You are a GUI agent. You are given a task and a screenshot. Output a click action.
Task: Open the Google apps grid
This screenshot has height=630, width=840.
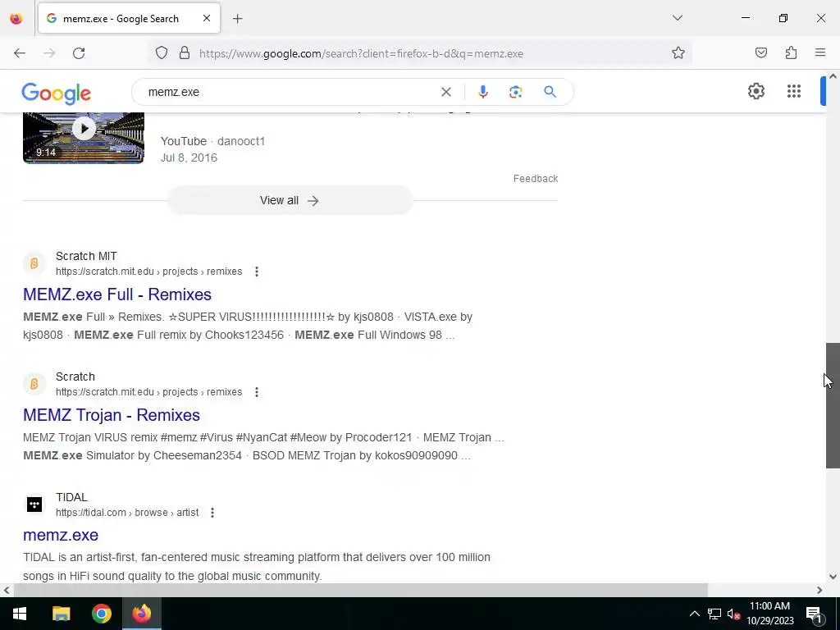(x=794, y=91)
